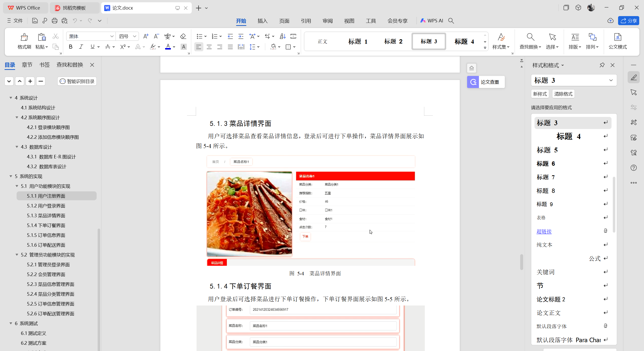644x351 pixels.
Task: Switch to the 章节 navigation tab
Action: click(x=27, y=65)
